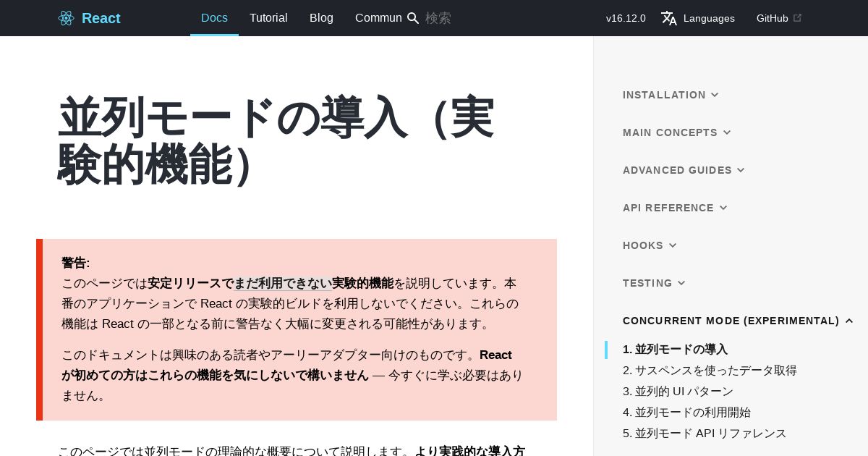Click the Languages translate icon
Screen dimensions: 868x456
point(669,18)
